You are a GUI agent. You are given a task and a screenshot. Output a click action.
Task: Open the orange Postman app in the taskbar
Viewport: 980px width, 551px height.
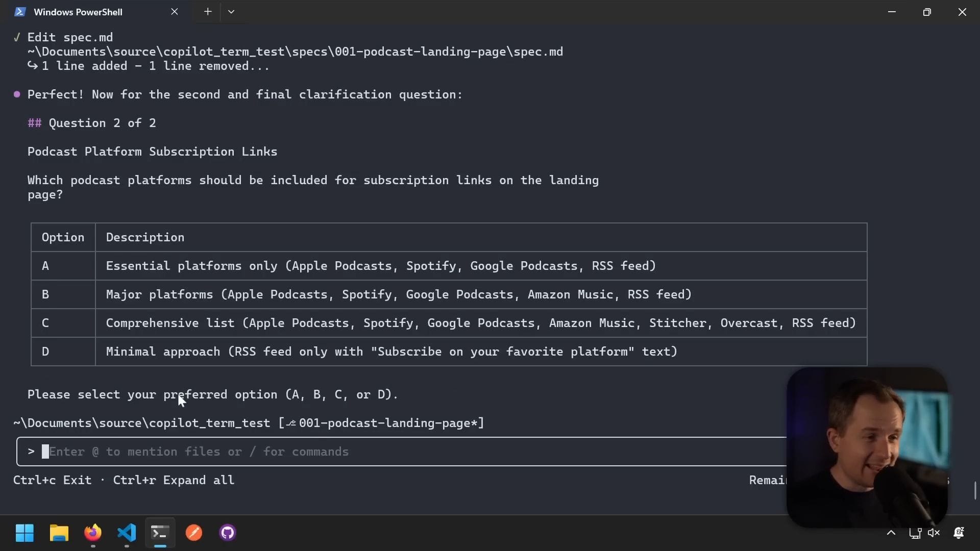(x=194, y=533)
